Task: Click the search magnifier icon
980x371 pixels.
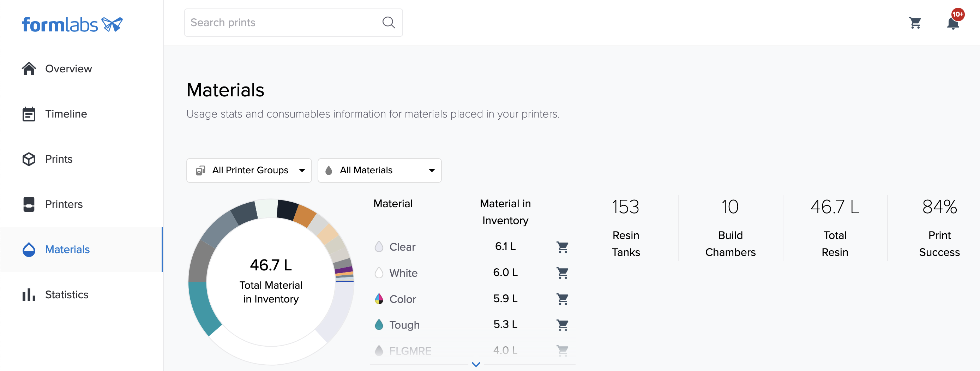Action: (x=389, y=23)
